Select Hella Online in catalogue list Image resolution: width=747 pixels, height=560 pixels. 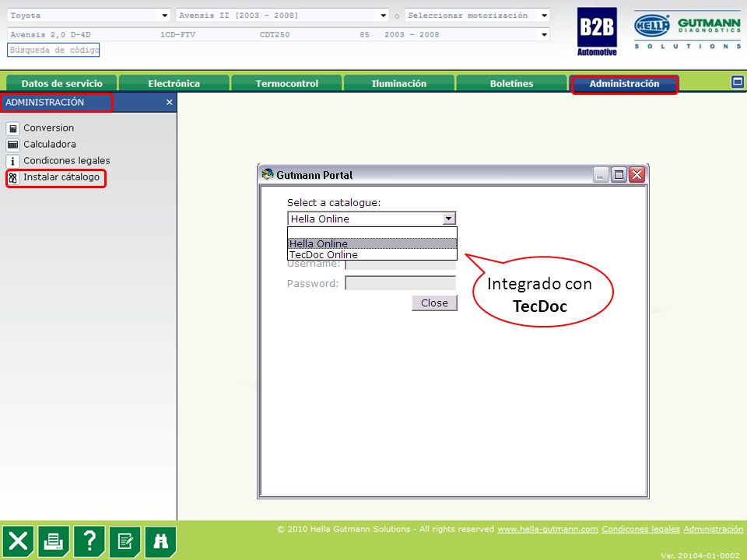[x=372, y=243]
